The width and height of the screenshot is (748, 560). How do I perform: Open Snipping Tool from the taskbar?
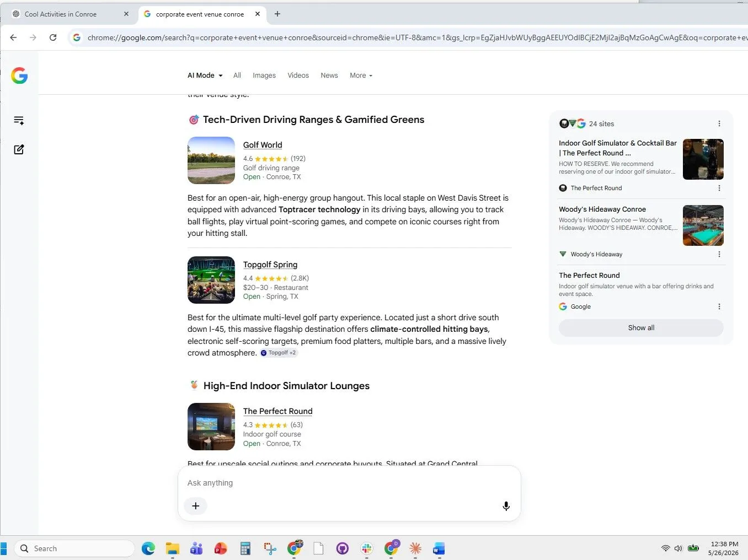[x=270, y=548]
